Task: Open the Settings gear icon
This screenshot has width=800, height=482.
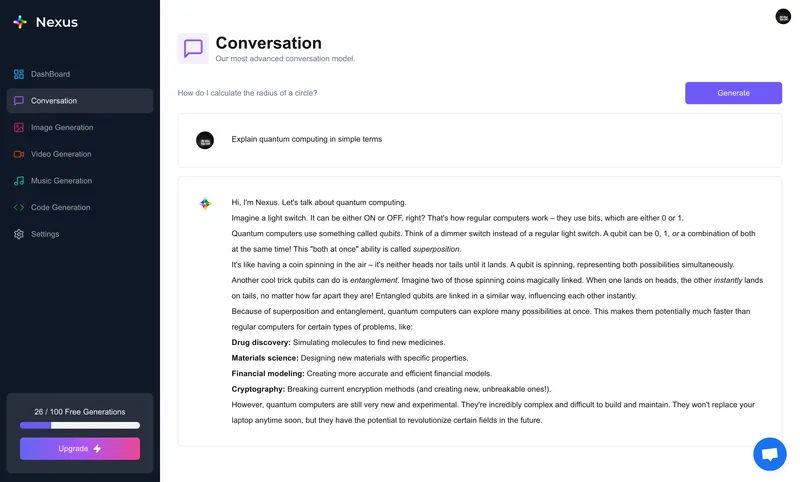Action: pos(19,234)
